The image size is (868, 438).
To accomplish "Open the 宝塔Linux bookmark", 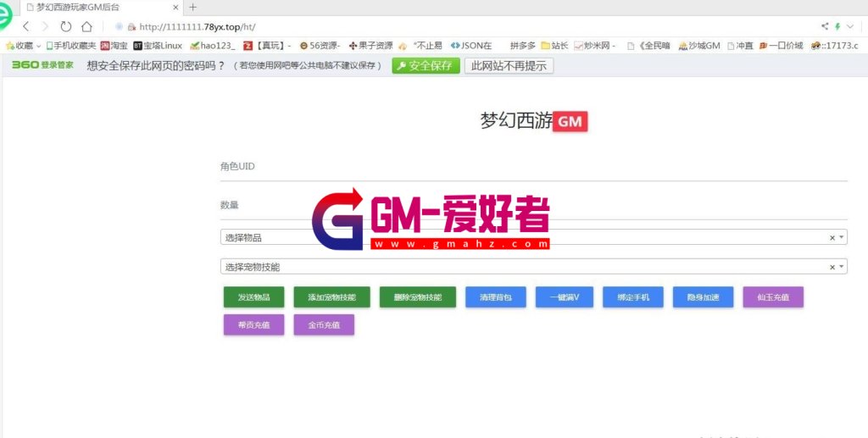I will pyautogui.click(x=158, y=46).
